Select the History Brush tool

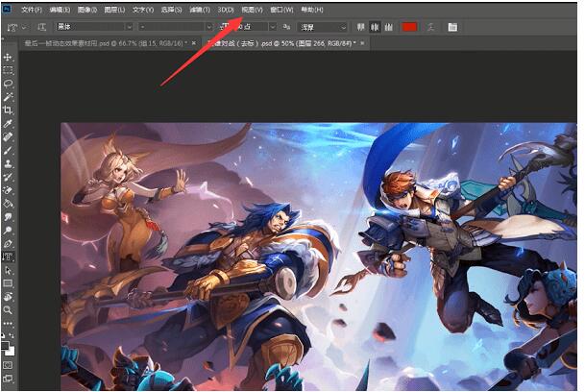pyautogui.click(x=8, y=177)
